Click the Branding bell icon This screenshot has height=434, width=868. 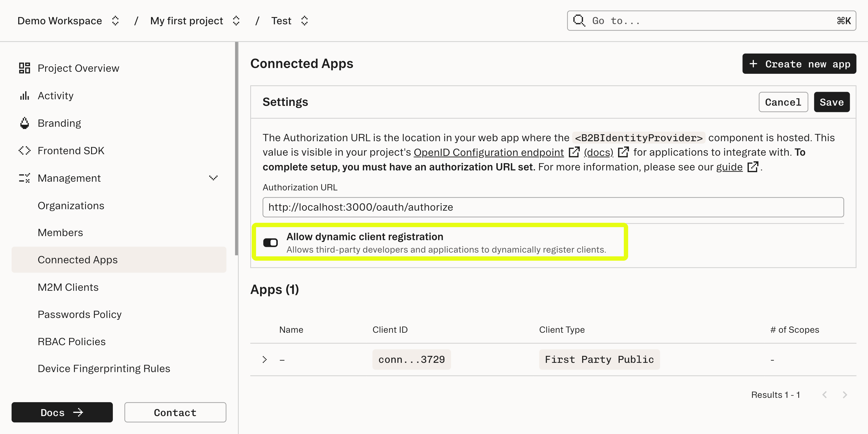tap(24, 123)
